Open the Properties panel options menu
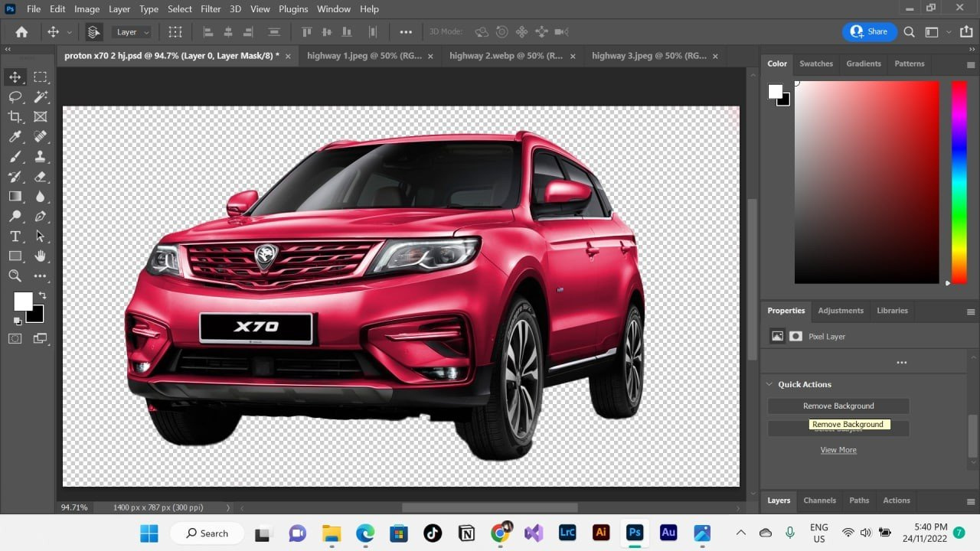 pyautogui.click(x=971, y=311)
